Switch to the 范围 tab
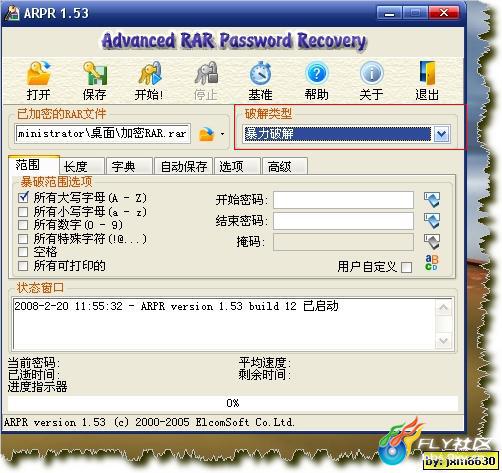 [x=34, y=165]
